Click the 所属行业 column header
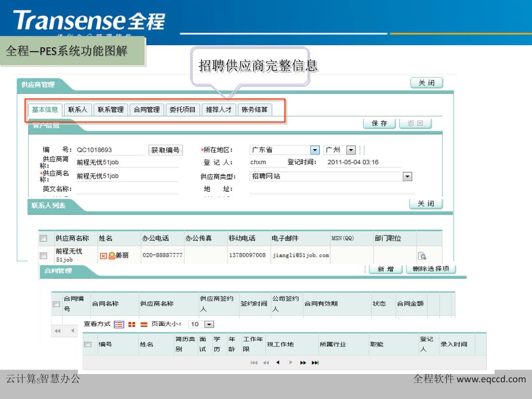This screenshot has width=532, height=399. coord(333,344)
